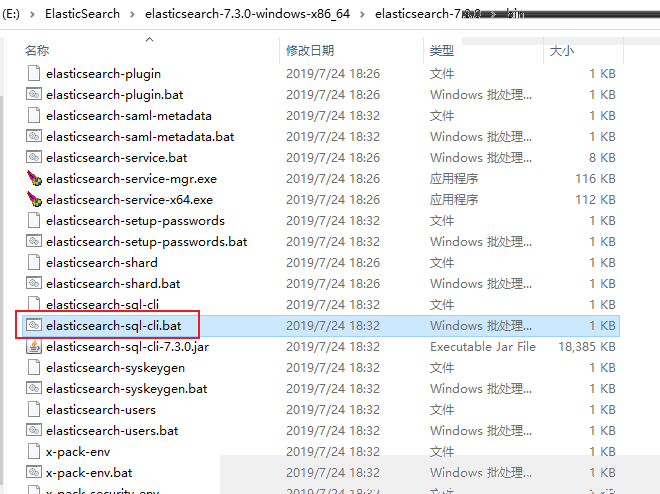Viewport: 660px width, 494px height.
Task: Click the x-pack-env file icon
Action: (34, 451)
